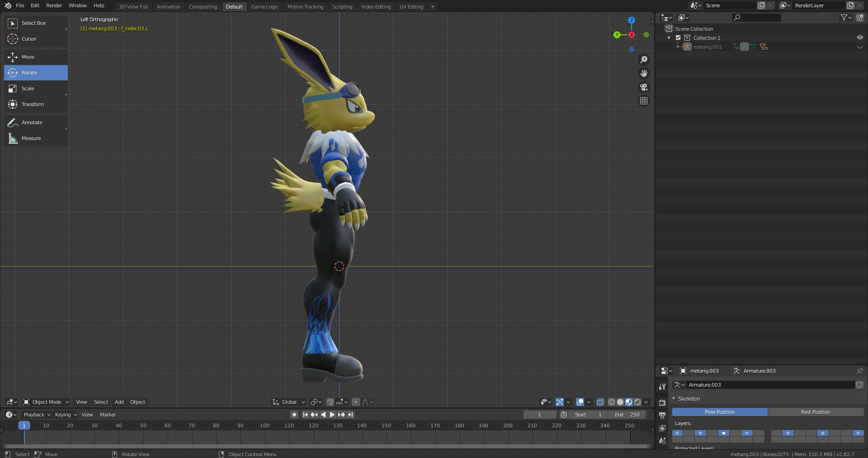The width and height of the screenshot is (868, 458).
Task: Switch to the Animation workspace tab
Action: pyautogui.click(x=168, y=7)
